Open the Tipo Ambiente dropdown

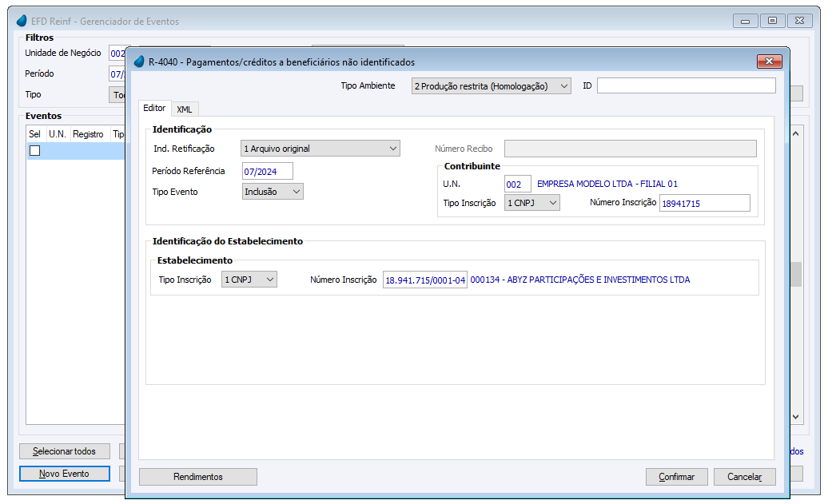[x=491, y=85]
